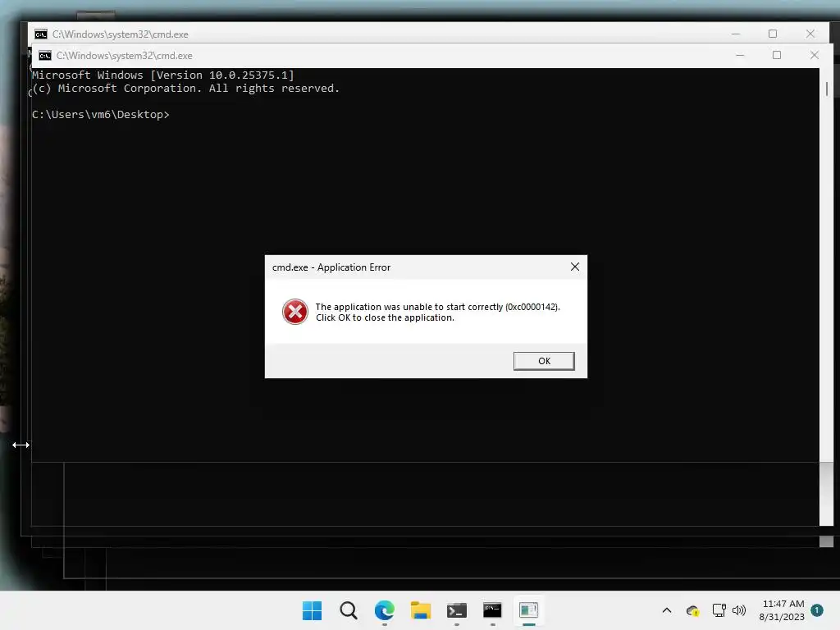Open Microsoft Edge from the taskbar

coord(385,610)
